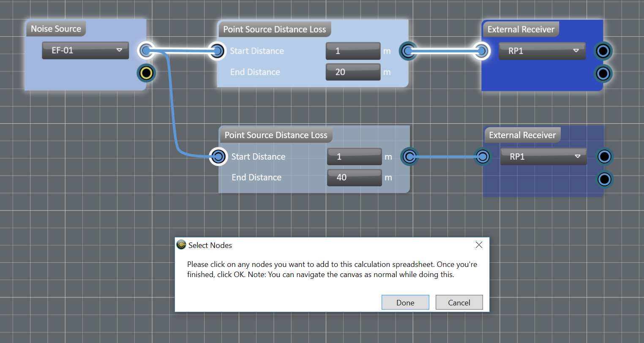The width and height of the screenshot is (644, 343).
Task: Click the End Distance field showing 40
Action: 354,177
